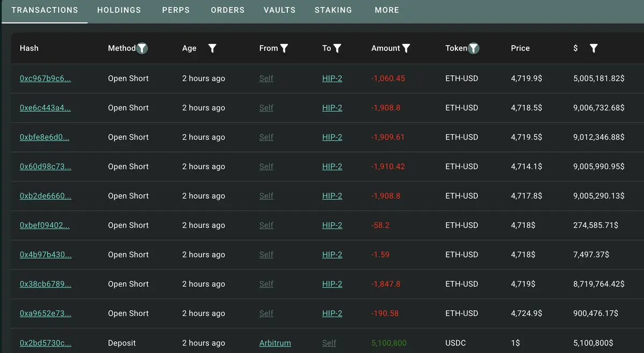Viewport: 644px width, 353px height.
Task: Select value 9,005,990.95$
Action: (599, 167)
